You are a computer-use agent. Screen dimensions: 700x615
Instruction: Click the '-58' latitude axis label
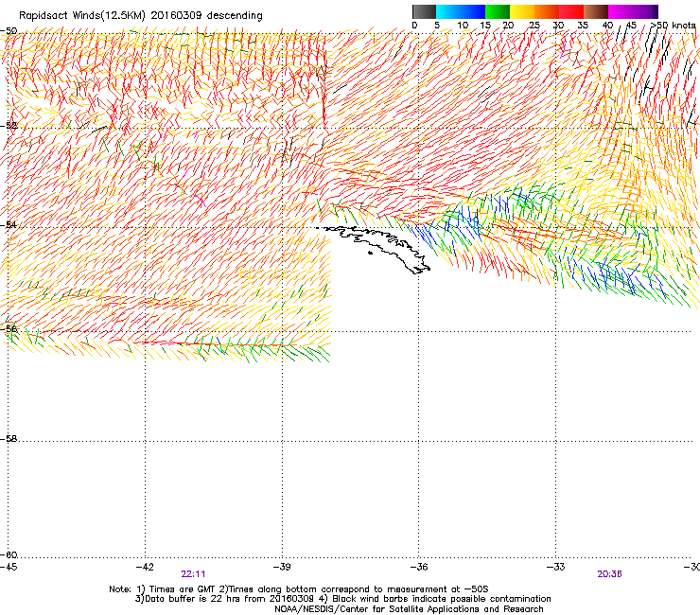9,439
